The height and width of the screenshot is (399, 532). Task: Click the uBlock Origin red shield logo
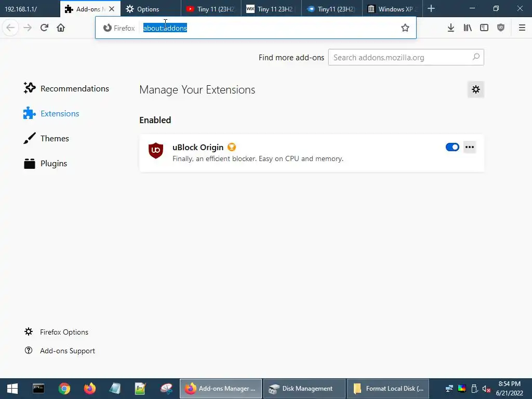pos(156,150)
